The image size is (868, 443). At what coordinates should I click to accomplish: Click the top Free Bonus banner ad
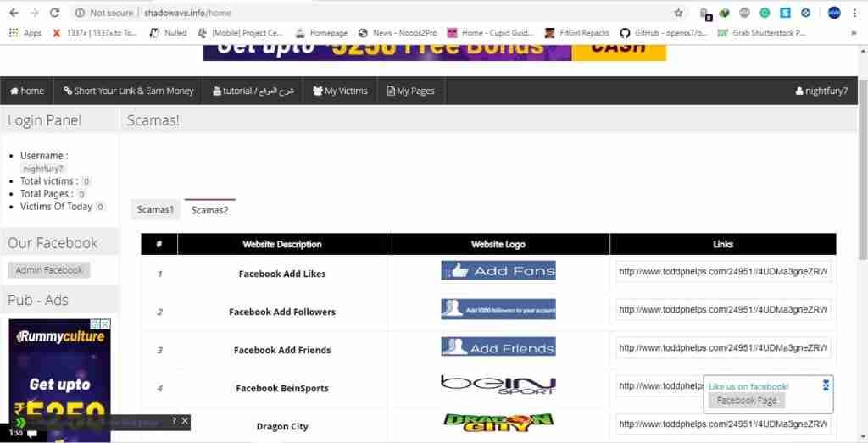(x=435, y=53)
